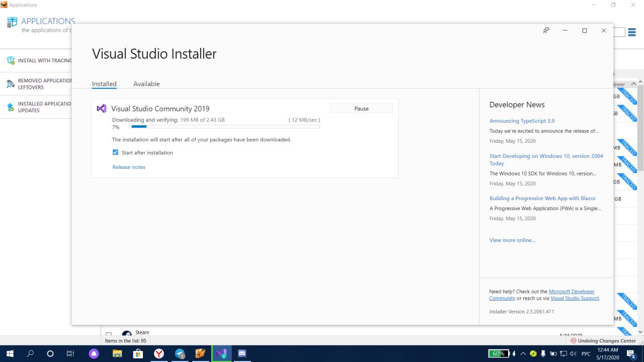Click the 7% progress percentage
Image resolution: width=644 pixels, height=362 pixels.
coord(116,127)
